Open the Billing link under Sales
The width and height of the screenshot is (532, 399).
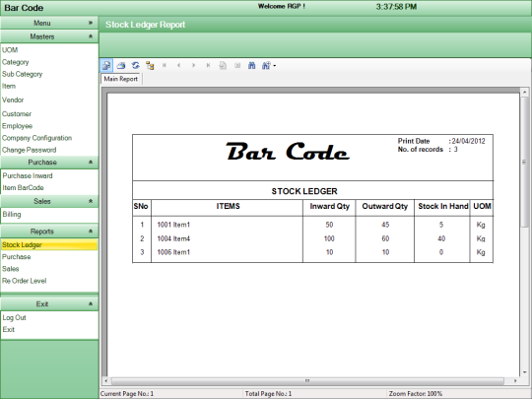click(12, 215)
